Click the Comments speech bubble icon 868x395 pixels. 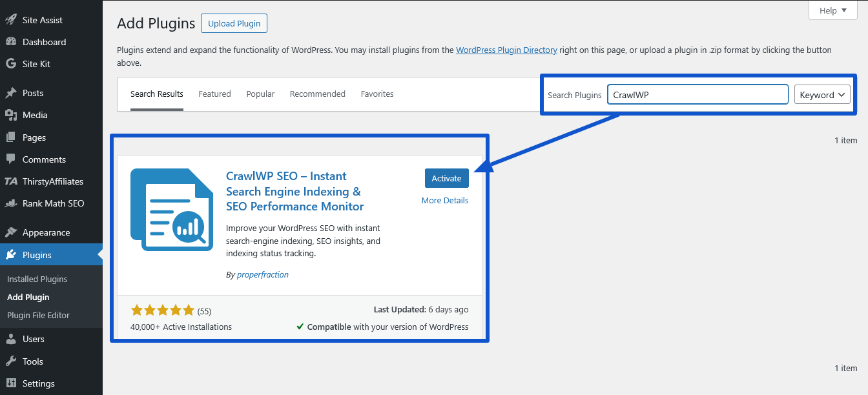11,159
